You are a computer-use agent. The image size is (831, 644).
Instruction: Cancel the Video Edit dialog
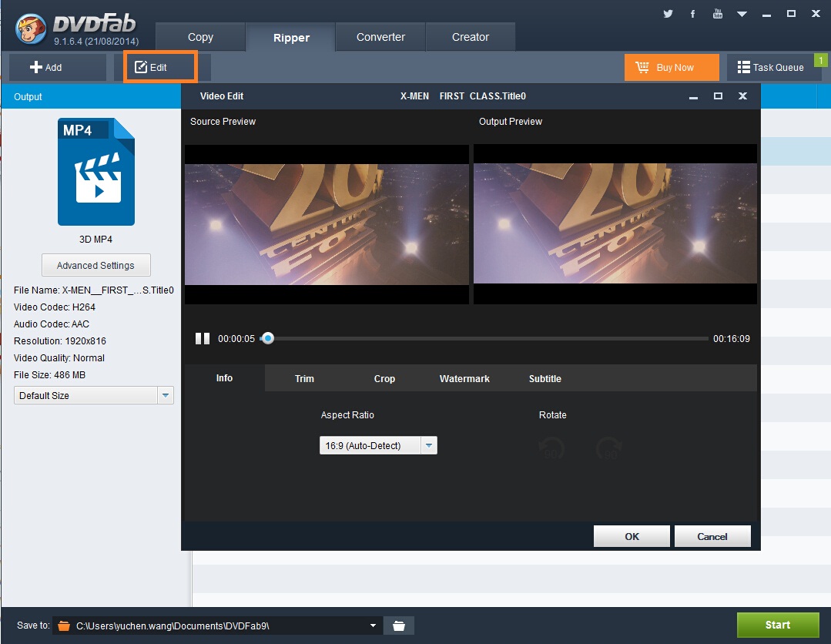[x=712, y=536]
